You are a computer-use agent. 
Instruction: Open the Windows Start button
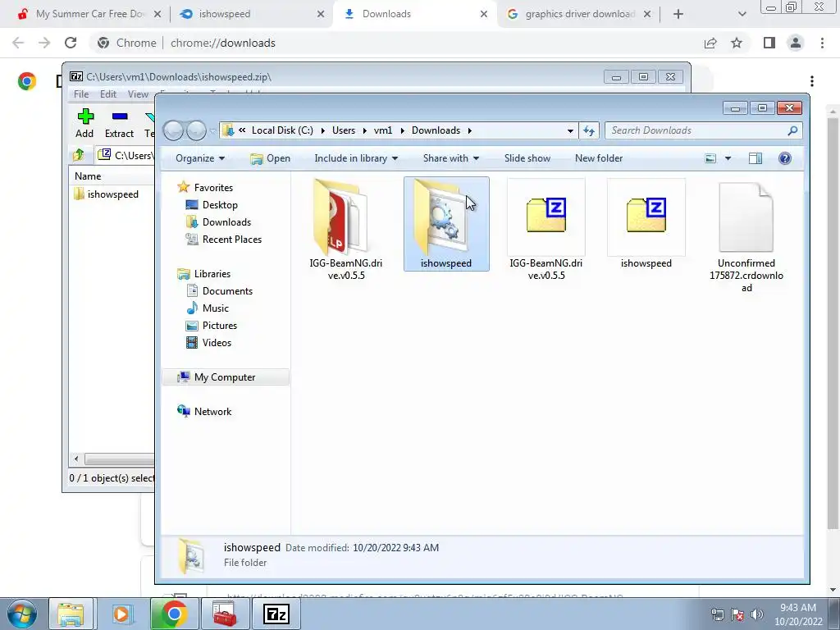click(x=21, y=614)
